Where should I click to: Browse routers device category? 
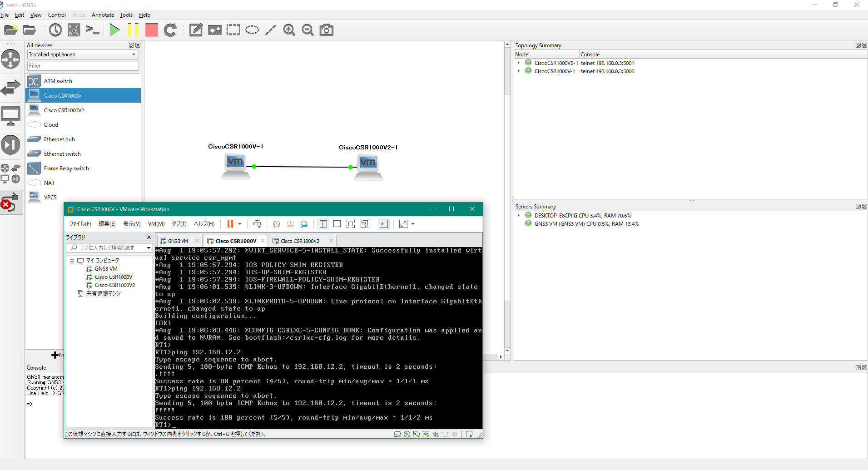[x=10, y=59]
